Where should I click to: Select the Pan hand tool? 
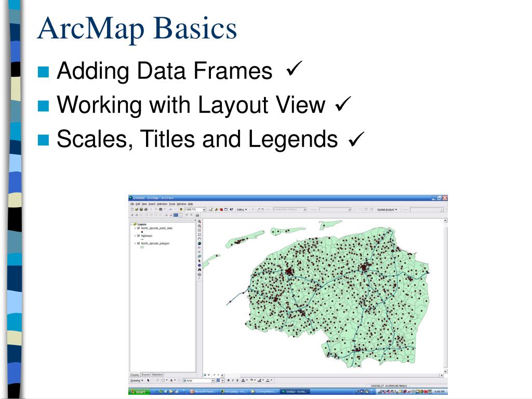[199, 239]
